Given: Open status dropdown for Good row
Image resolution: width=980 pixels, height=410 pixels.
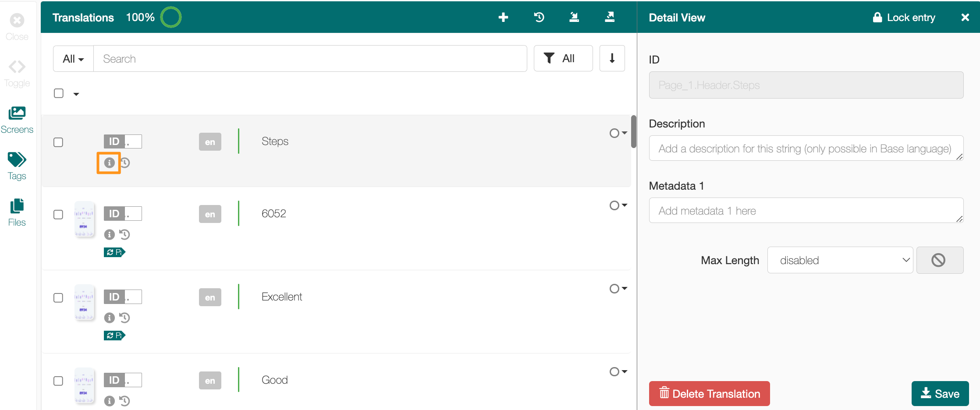Looking at the screenshot, I should [618, 371].
